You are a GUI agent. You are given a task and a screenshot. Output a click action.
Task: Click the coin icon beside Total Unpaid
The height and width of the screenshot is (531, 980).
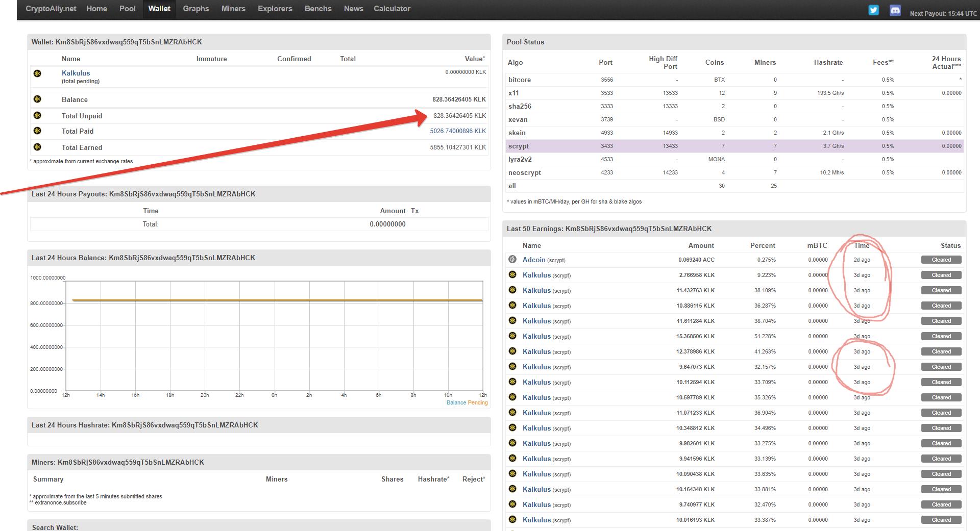(37, 115)
